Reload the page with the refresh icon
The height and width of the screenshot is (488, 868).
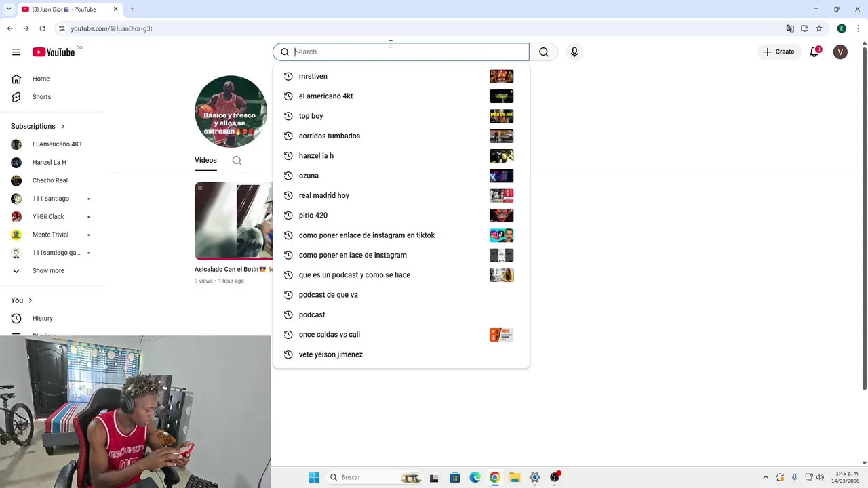pos(42,28)
